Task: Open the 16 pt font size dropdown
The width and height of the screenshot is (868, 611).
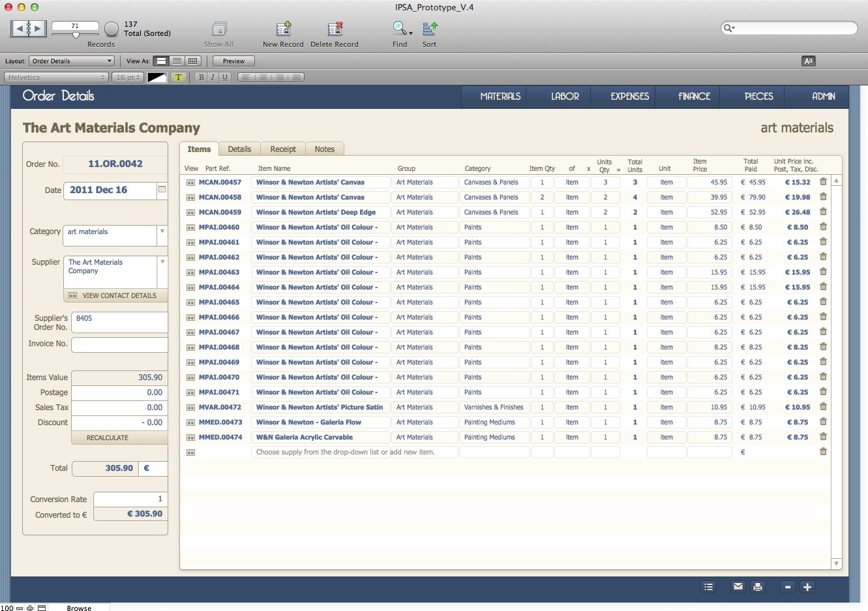Action: coord(128,78)
